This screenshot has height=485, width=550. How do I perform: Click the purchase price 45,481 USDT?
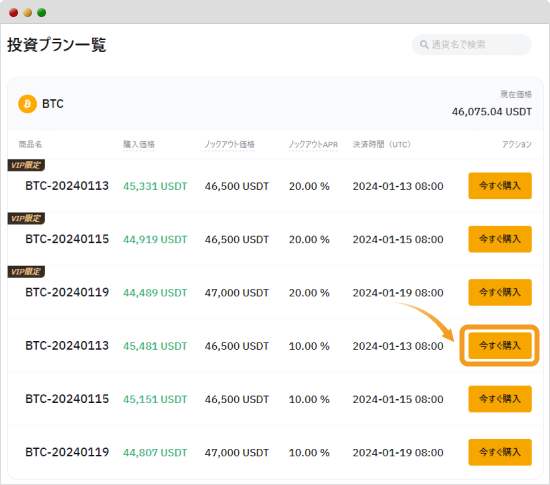pyautogui.click(x=155, y=346)
